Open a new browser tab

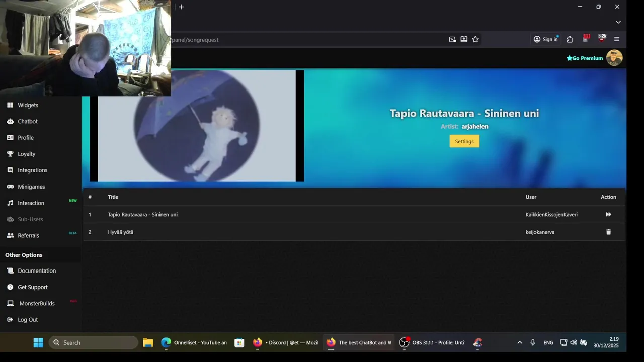tap(181, 7)
